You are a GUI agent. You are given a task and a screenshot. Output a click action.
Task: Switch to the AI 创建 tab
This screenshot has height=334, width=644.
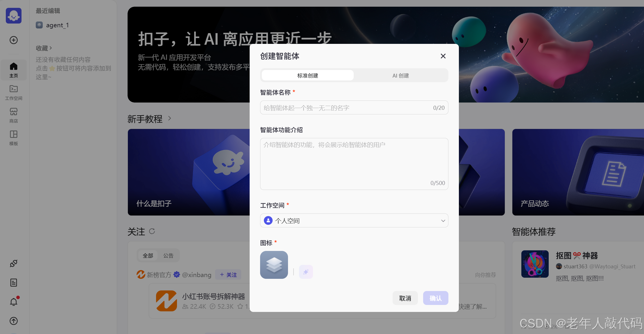400,76
